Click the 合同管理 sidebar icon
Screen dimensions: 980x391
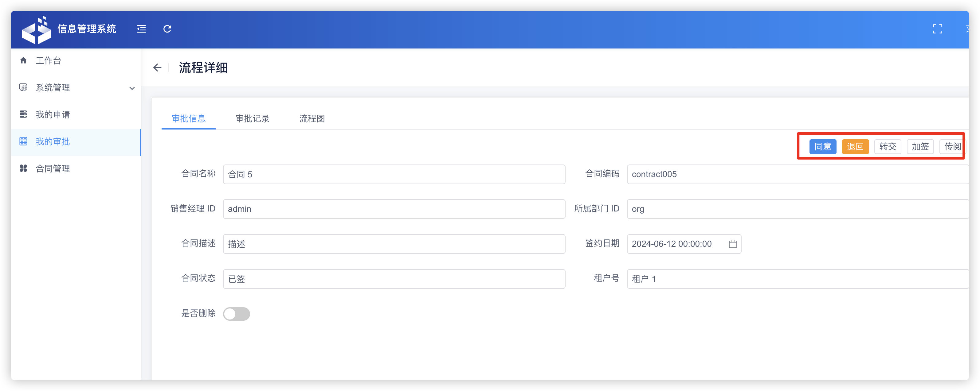24,168
